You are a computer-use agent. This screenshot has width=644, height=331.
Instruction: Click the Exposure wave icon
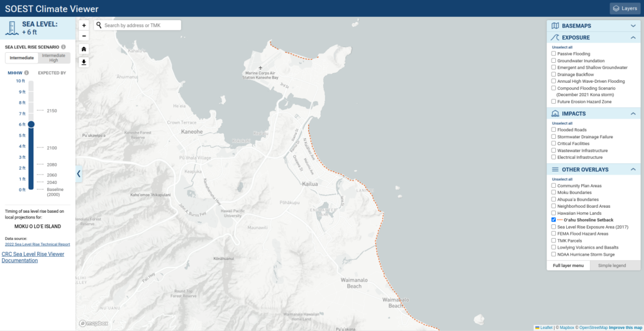555,37
